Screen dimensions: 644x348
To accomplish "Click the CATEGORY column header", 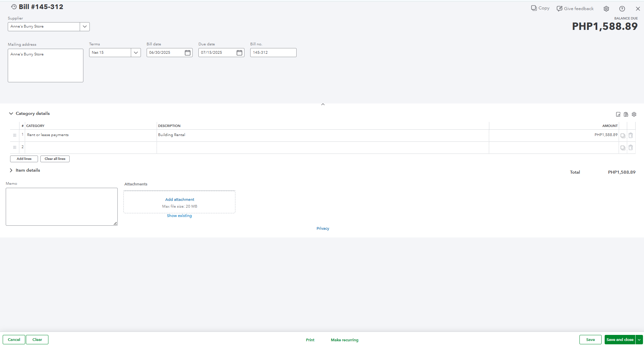I will (x=35, y=126).
